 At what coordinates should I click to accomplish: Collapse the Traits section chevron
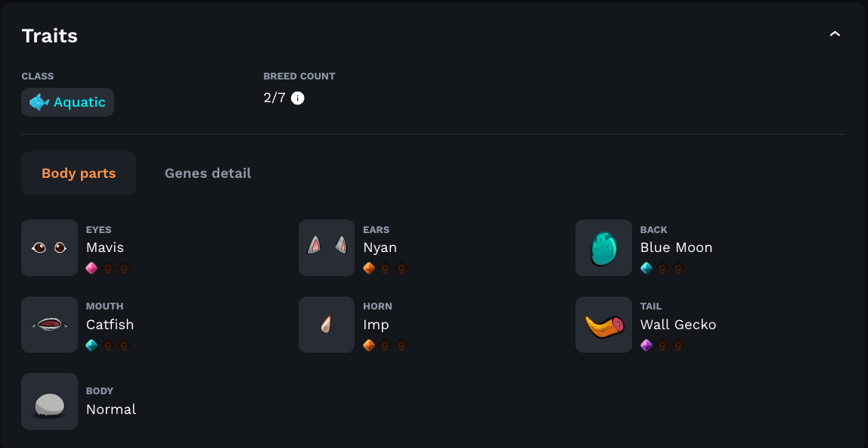[835, 35]
